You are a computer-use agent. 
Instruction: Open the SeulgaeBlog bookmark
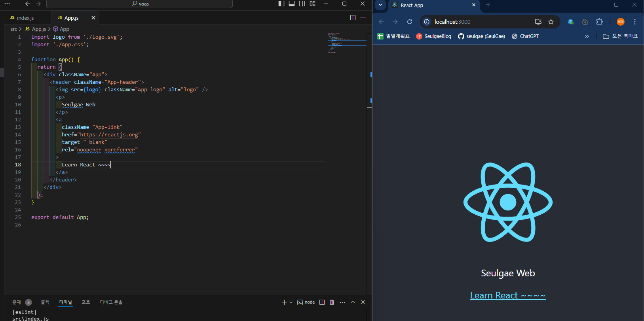coord(434,36)
